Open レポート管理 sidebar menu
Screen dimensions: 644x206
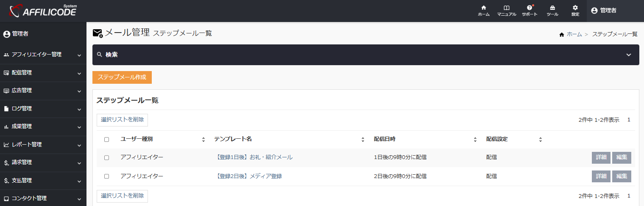43,145
